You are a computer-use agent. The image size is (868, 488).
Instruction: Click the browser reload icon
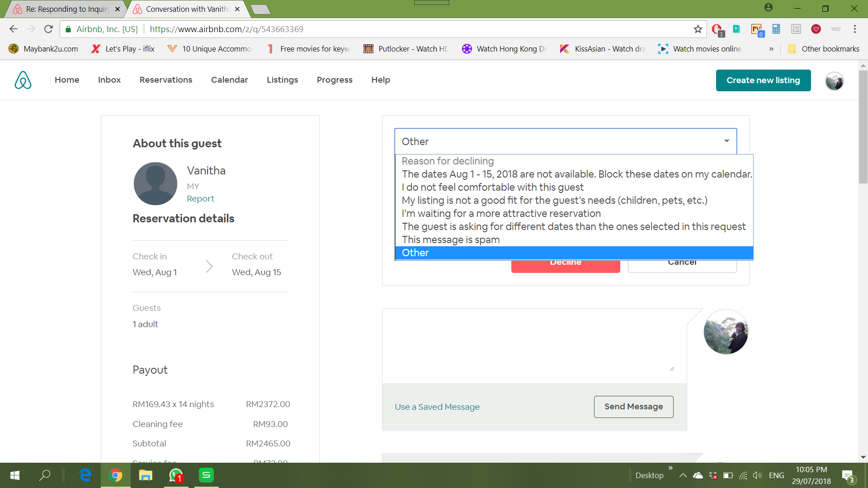click(48, 29)
